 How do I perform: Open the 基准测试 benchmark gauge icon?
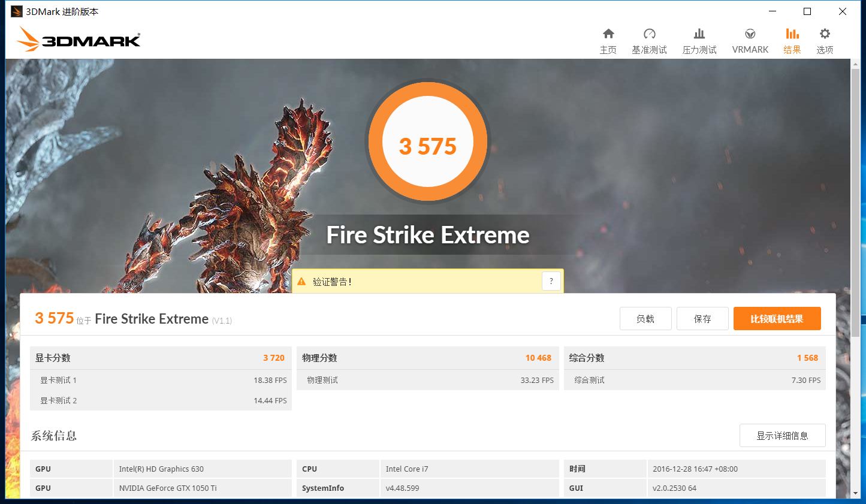[x=650, y=34]
